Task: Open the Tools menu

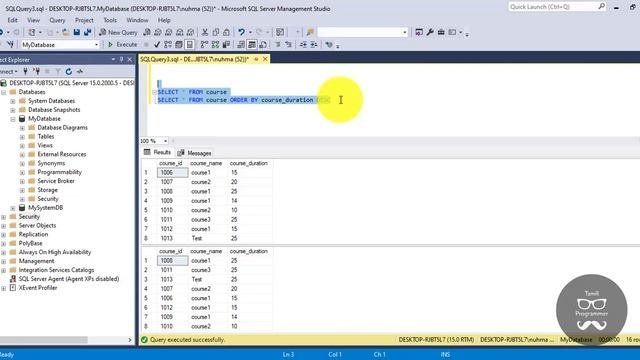Action: point(110,20)
